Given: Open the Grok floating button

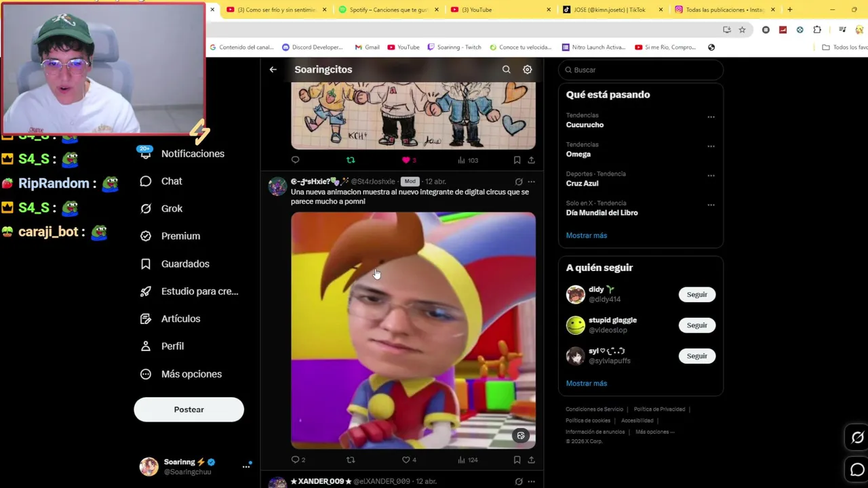Looking at the screenshot, I should click(857, 438).
